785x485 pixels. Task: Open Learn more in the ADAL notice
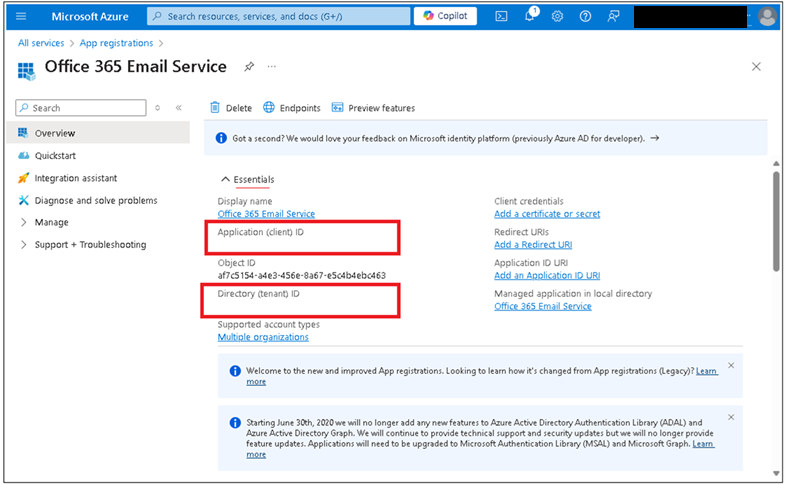(703, 443)
